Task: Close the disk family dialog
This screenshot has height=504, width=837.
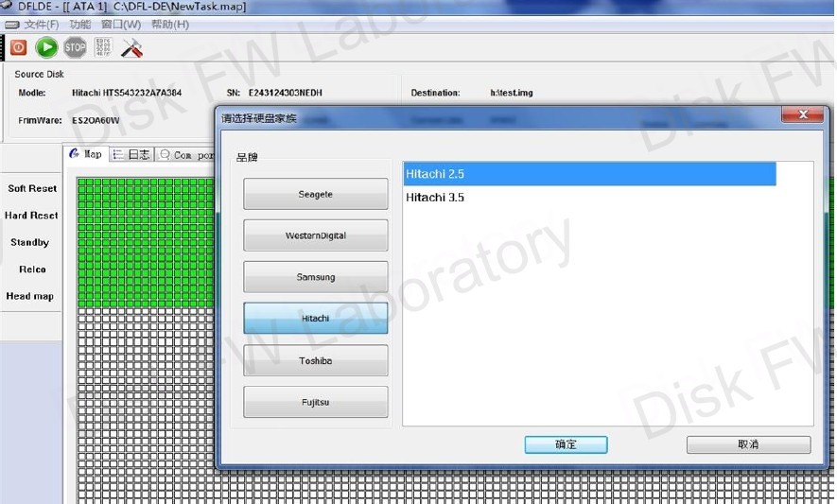Action: pyautogui.click(x=802, y=114)
